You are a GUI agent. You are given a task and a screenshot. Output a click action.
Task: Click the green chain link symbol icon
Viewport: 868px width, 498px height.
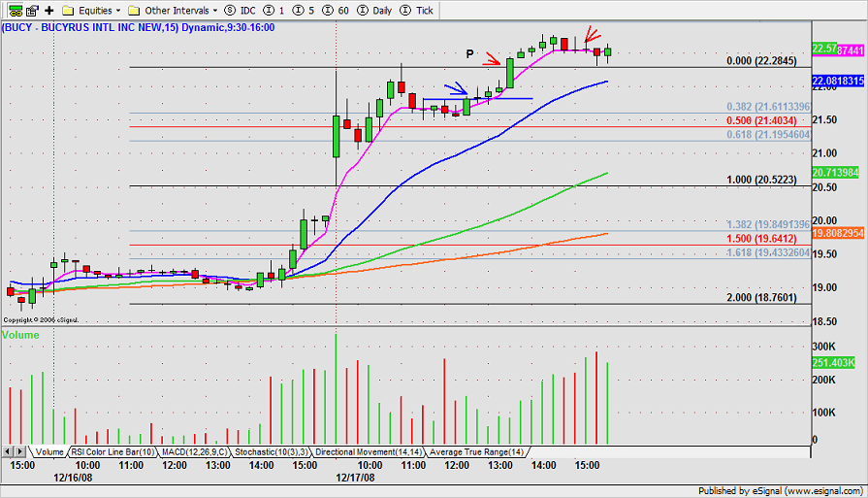point(16,10)
